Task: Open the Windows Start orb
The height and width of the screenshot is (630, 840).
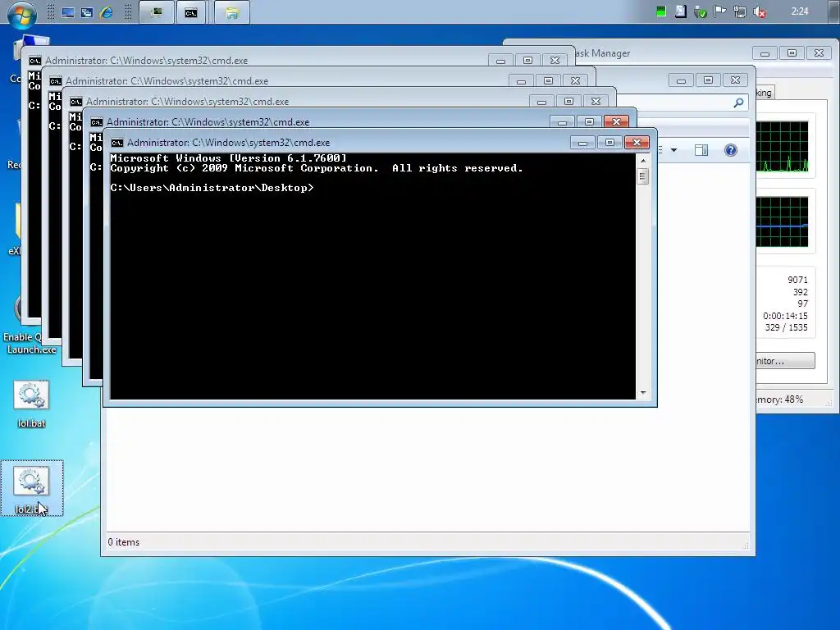Action: [x=22, y=13]
